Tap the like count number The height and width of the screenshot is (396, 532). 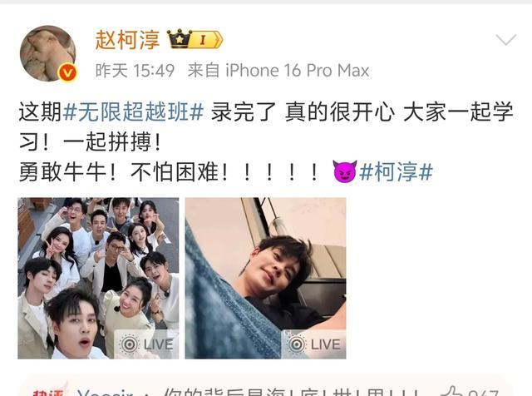click(x=483, y=393)
